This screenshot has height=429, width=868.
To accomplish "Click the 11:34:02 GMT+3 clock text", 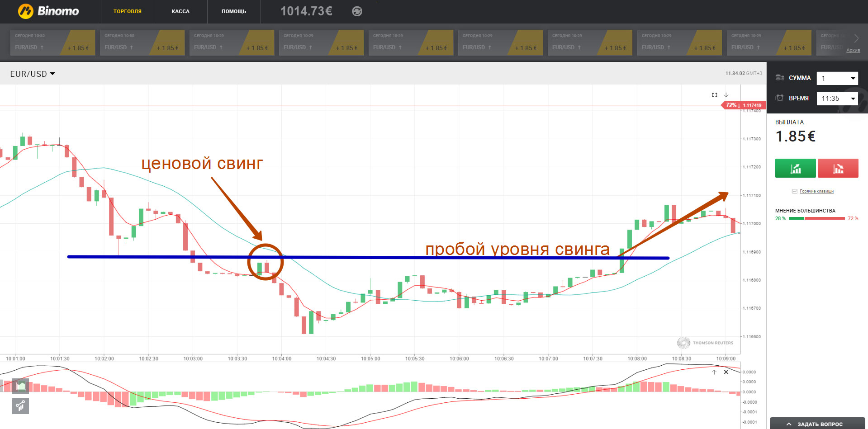I will pyautogui.click(x=744, y=73).
